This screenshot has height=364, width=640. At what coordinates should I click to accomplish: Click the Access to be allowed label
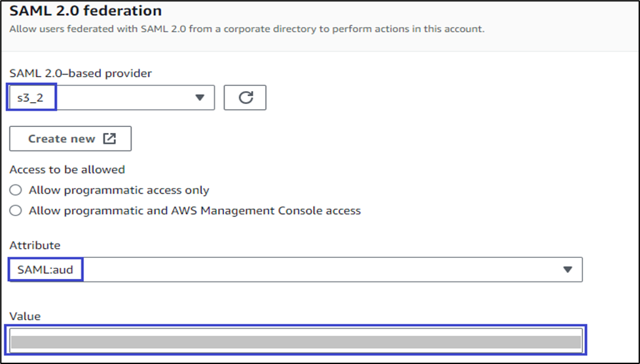tap(67, 170)
